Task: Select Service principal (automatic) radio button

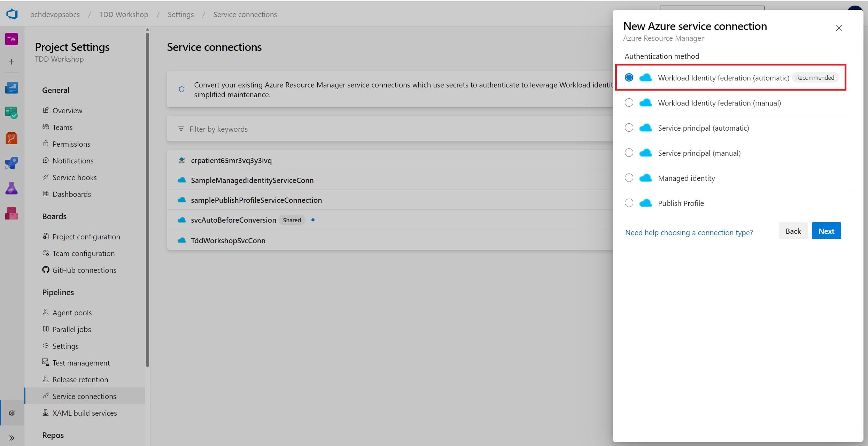Action: tap(629, 128)
